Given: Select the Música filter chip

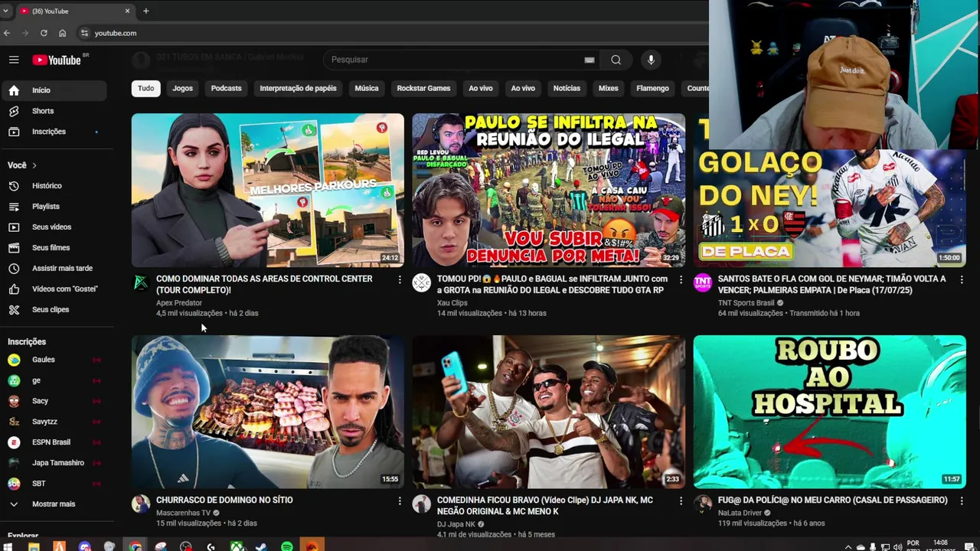Looking at the screenshot, I should point(367,88).
